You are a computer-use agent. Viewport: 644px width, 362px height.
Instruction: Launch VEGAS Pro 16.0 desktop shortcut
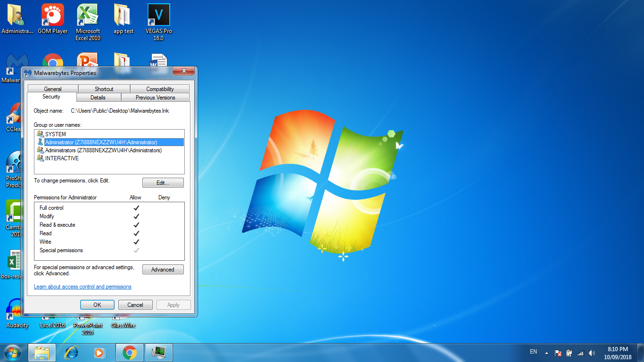tap(159, 22)
